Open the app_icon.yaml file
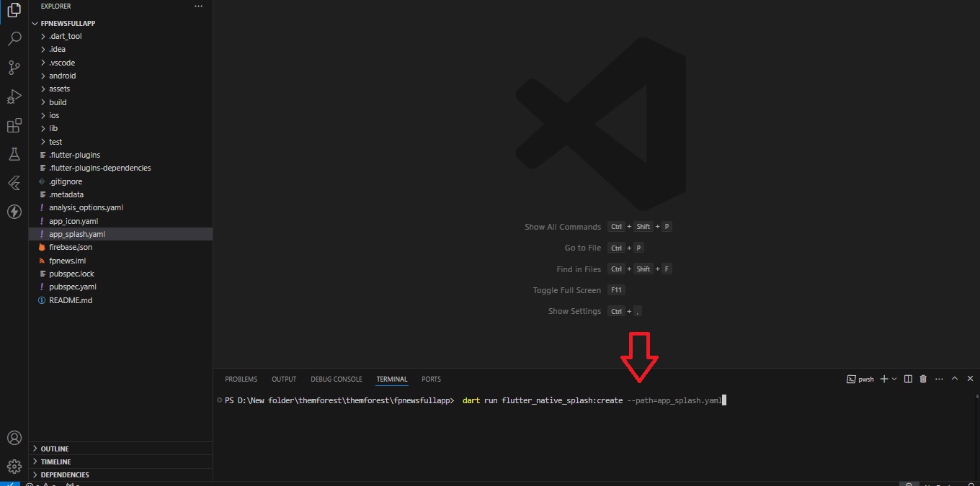This screenshot has height=486, width=980. pyautogui.click(x=121, y=221)
